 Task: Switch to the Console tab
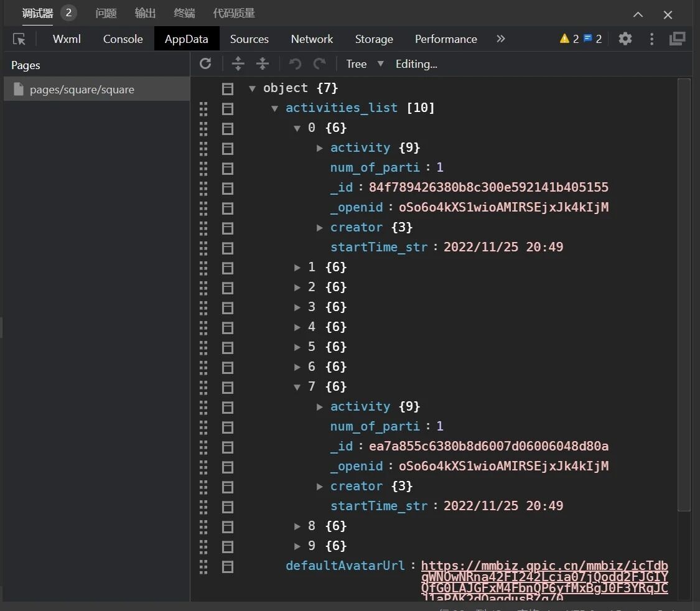(x=123, y=39)
